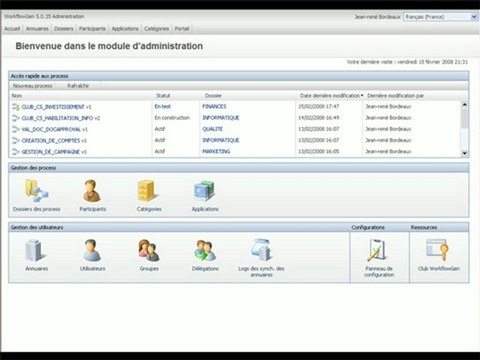Image resolution: width=480 pixels, height=360 pixels.
Task: Open the QUALITE dossier link
Action: (212, 129)
